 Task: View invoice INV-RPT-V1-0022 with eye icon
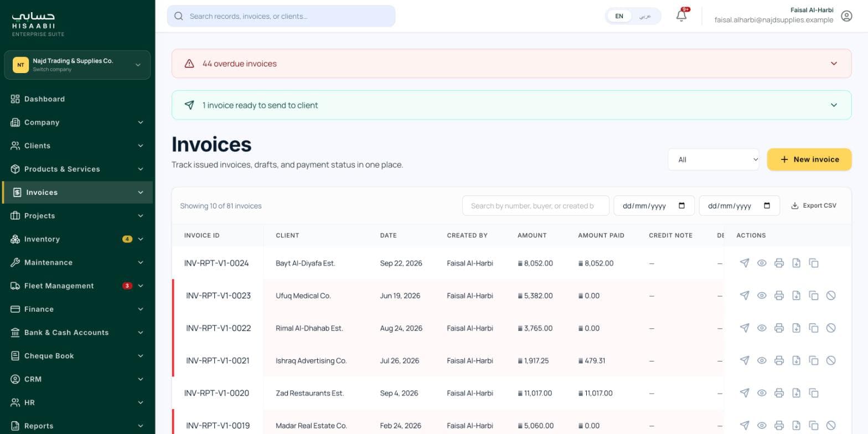tap(762, 328)
